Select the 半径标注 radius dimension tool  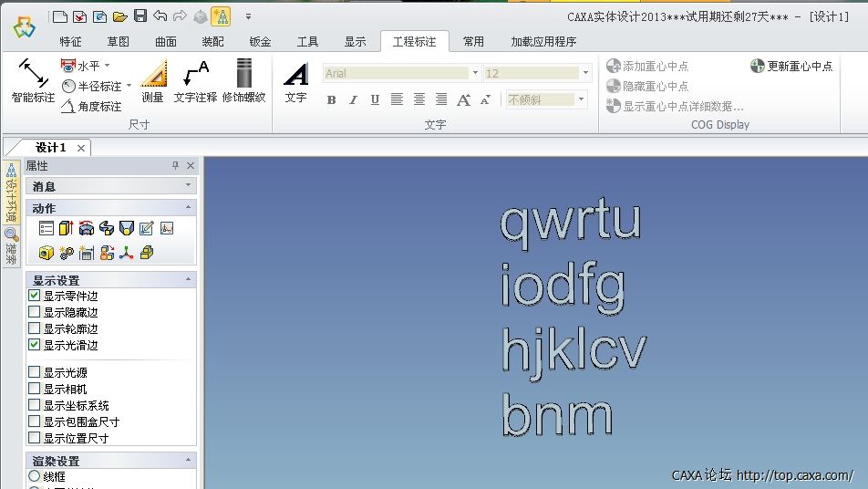pos(91,86)
